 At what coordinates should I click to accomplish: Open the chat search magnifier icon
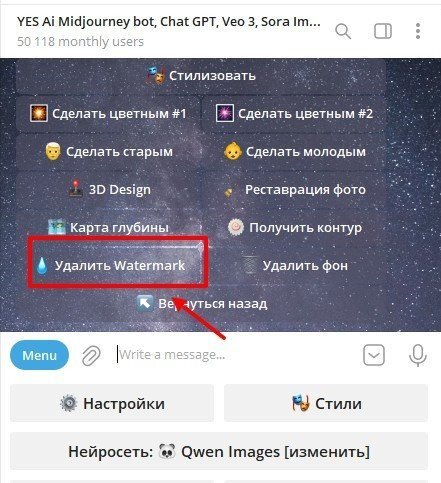(x=343, y=31)
